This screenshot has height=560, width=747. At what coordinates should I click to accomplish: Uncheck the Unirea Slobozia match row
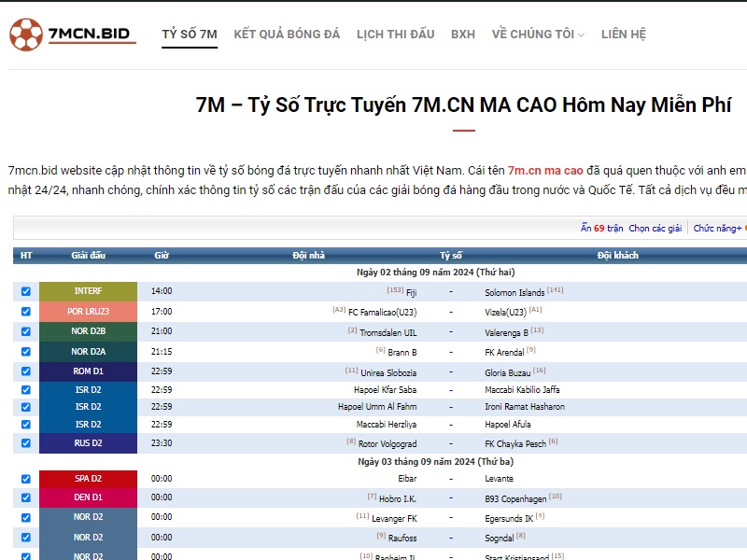click(x=26, y=371)
